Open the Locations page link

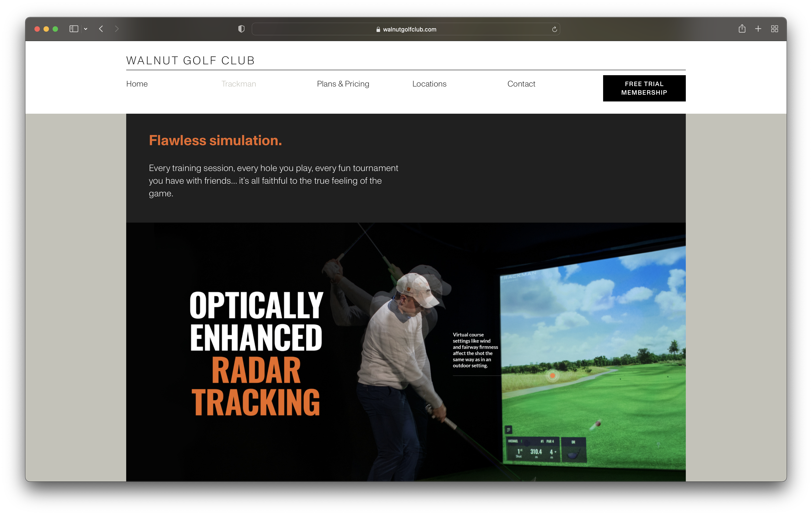429,84
